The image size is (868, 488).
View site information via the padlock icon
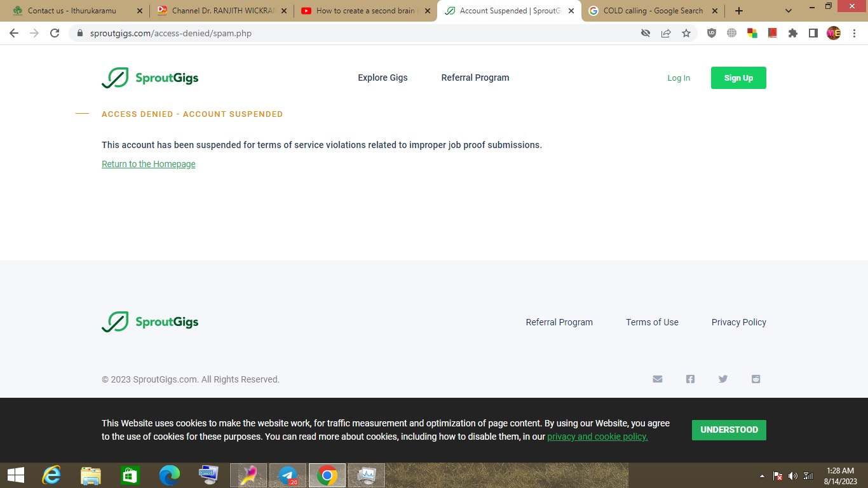80,33
